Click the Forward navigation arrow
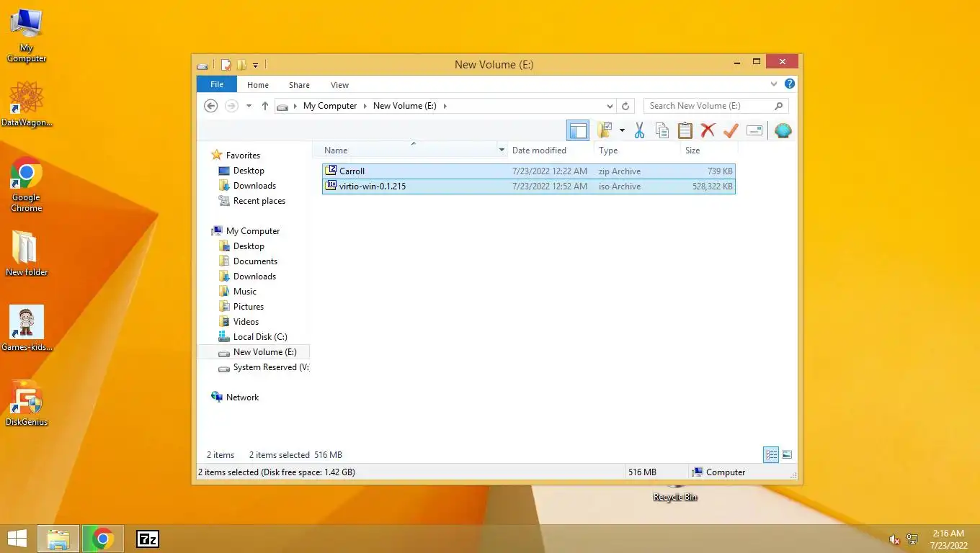Viewport: 980px width, 553px height. (231, 106)
